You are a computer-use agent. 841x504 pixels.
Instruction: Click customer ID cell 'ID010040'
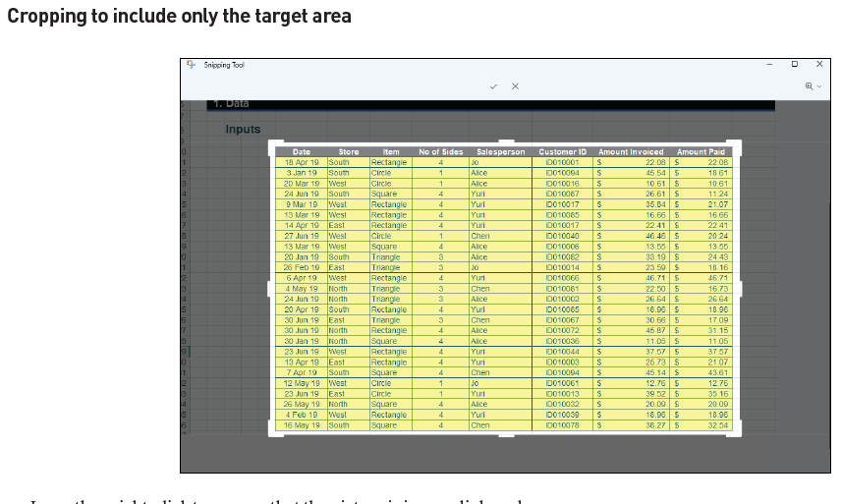(x=562, y=236)
